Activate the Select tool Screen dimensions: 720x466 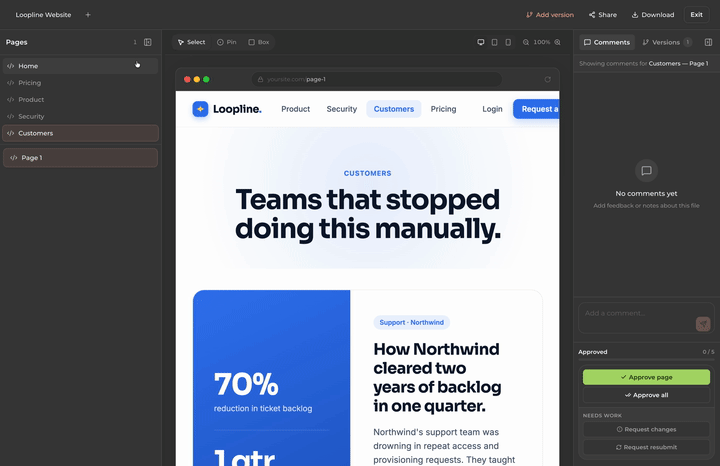coord(191,42)
